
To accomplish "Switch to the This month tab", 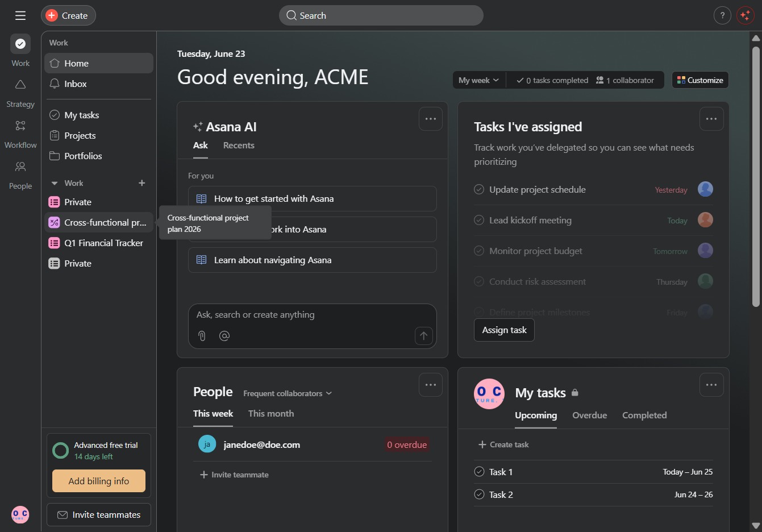I will tap(271, 414).
